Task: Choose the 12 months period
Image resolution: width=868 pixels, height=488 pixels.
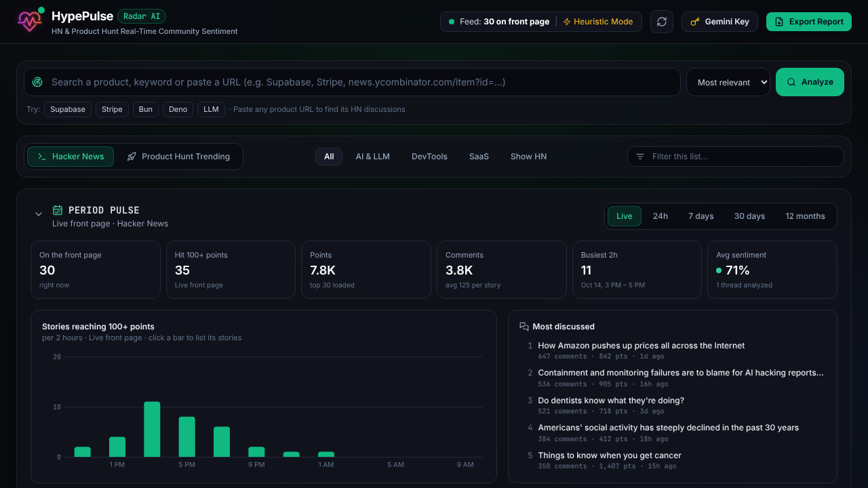Action: pos(805,216)
